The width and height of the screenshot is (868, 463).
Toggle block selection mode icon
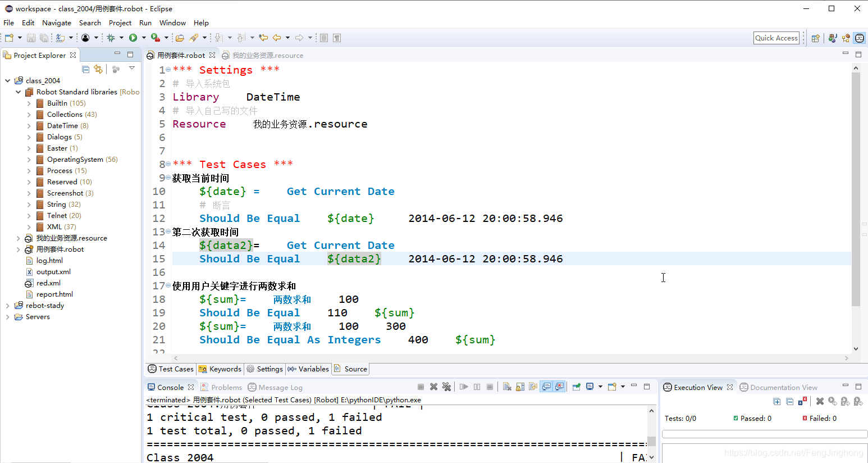[x=324, y=38]
